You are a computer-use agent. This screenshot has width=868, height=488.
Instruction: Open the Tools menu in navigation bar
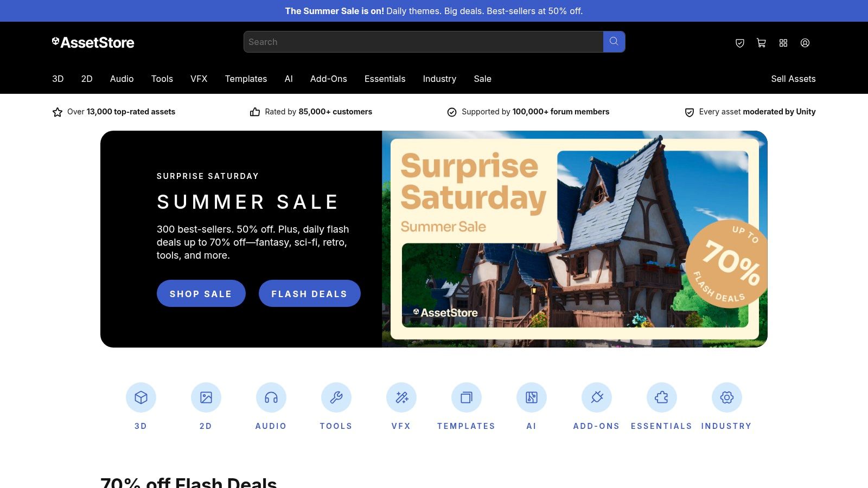click(162, 79)
